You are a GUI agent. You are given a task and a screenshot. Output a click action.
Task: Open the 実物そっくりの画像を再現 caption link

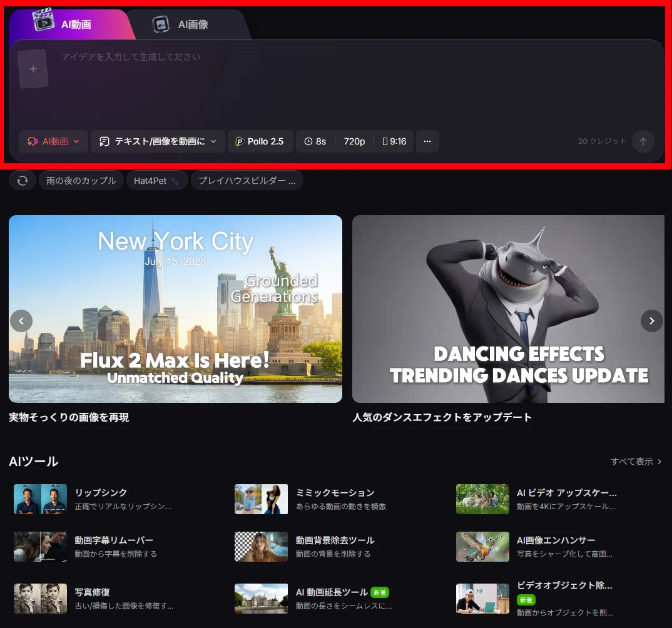point(69,417)
